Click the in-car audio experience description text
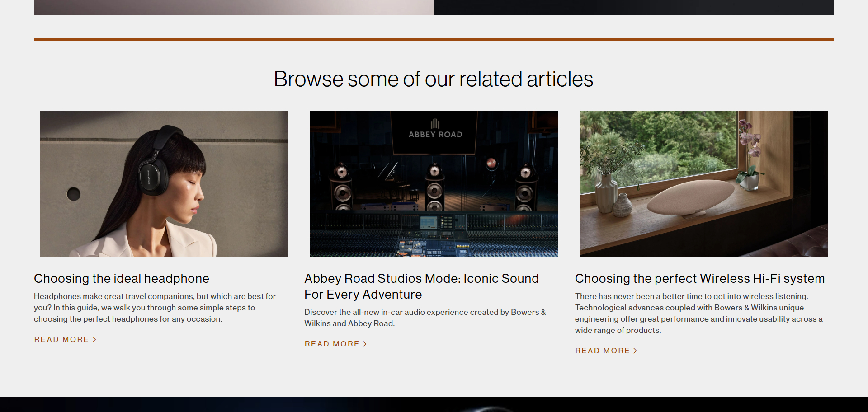The image size is (868, 412). tap(425, 318)
